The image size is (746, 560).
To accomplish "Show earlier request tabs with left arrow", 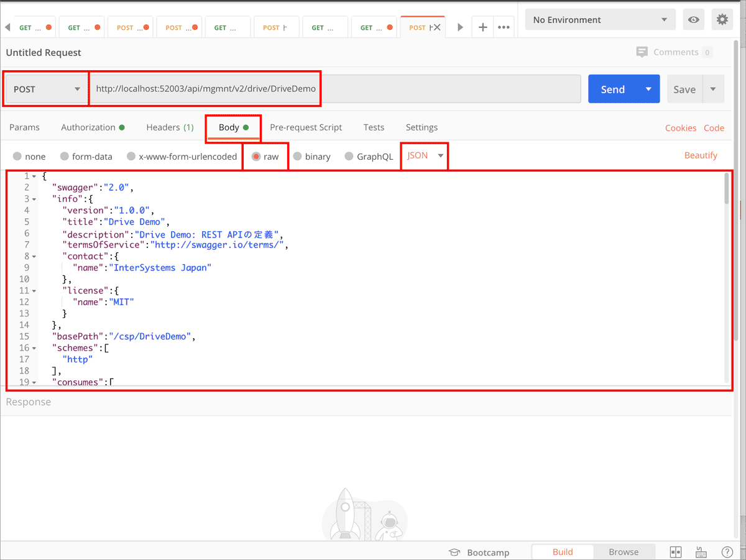I will (7, 27).
